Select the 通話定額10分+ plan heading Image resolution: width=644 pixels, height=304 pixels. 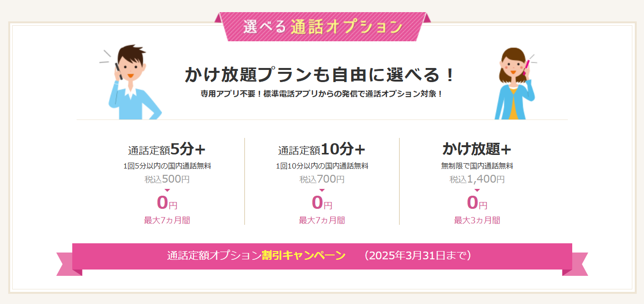pyautogui.click(x=322, y=149)
